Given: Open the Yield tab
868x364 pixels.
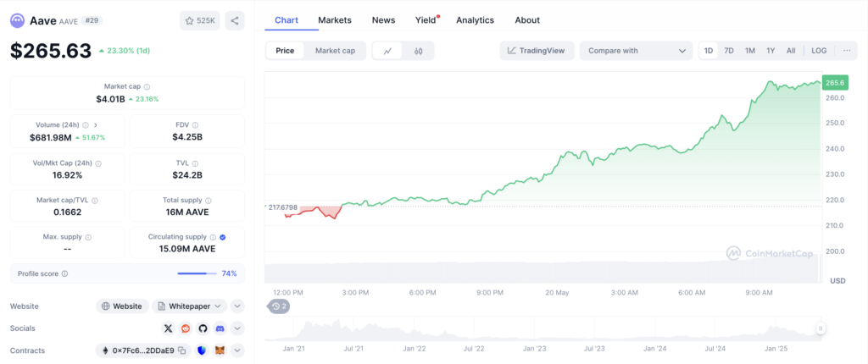Looking at the screenshot, I should 426,20.
